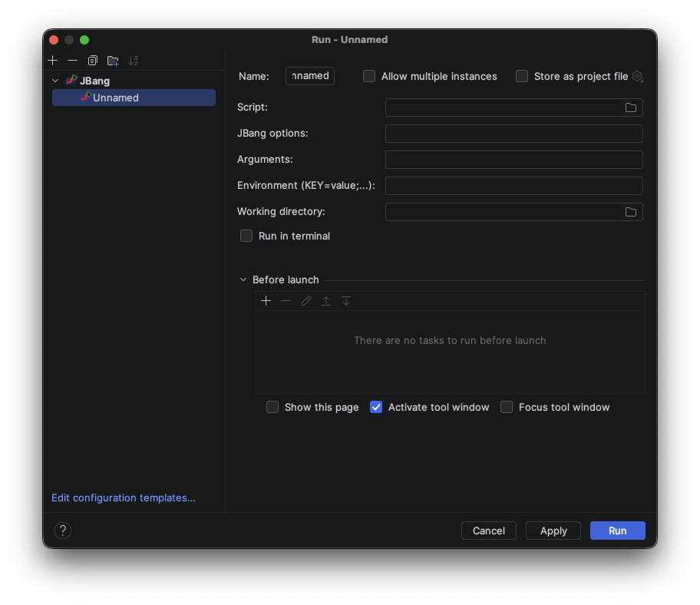Uncheck Activate tool window
700x605 pixels.
[x=376, y=407]
